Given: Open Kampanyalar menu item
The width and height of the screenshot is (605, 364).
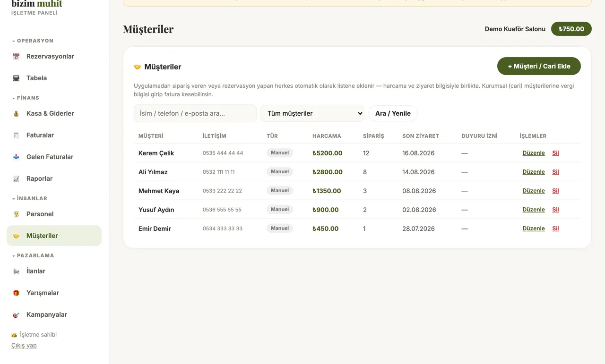Looking at the screenshot, I should [54, 314].
